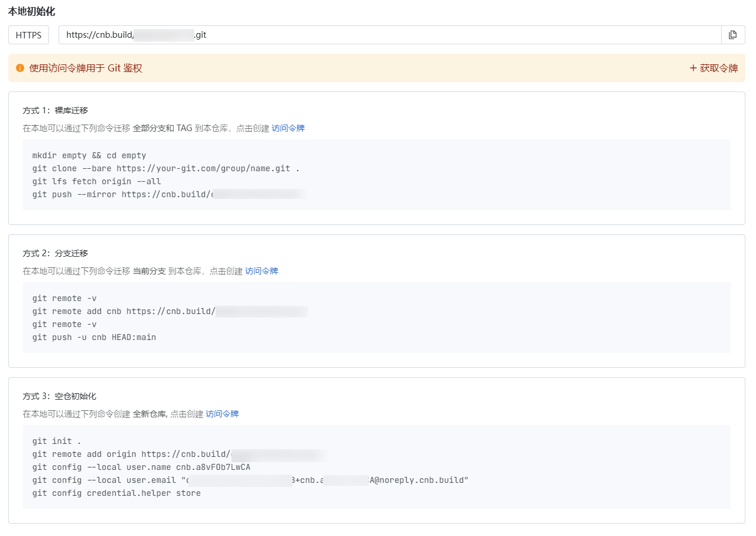Viewport: 756px width, 536px height.
Task: Click the repository URL input field
Action: coord(390,35)
